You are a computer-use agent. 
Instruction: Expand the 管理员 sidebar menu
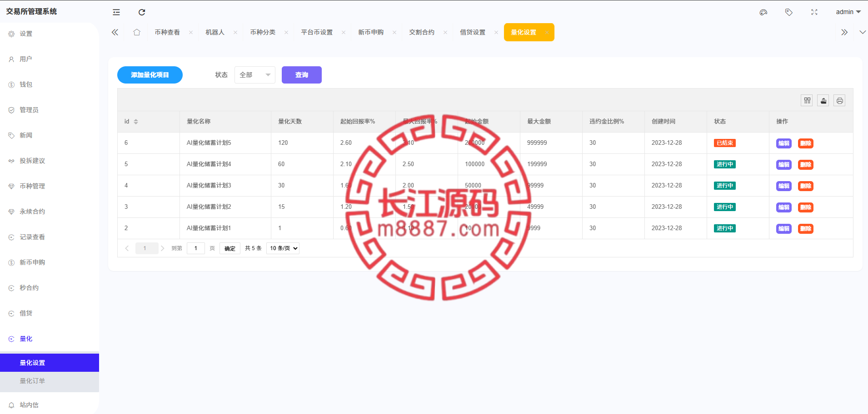click(x=50, y=110)
